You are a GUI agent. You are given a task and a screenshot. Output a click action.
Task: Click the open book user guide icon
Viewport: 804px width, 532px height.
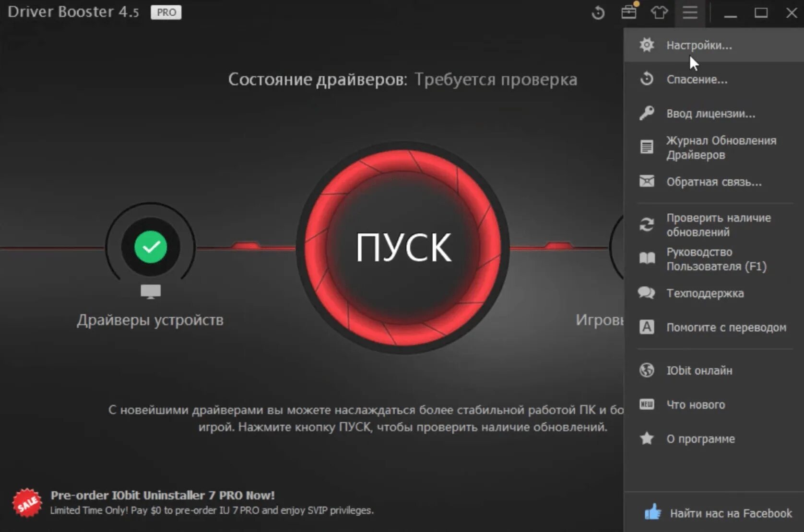pyautogui.click(x=647, y=259)
